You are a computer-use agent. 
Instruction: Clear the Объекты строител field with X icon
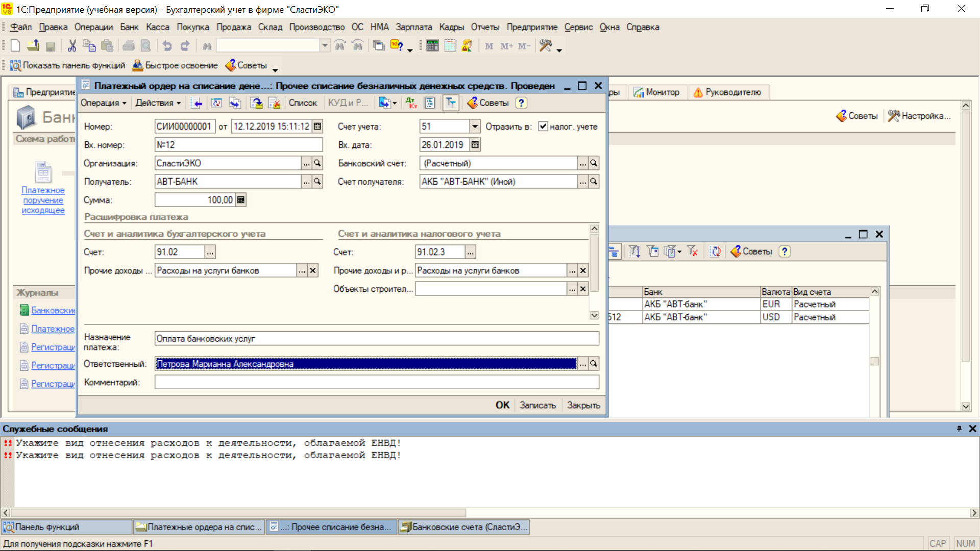583,289
